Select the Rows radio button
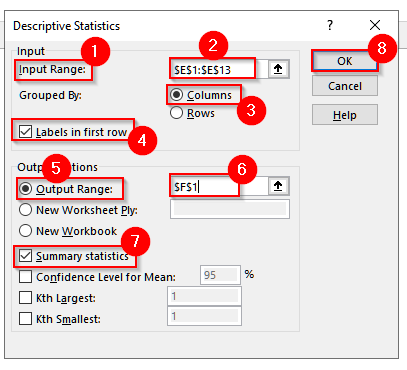The width and height of the screenshot is (407, 370). click(x=176, y=113)
